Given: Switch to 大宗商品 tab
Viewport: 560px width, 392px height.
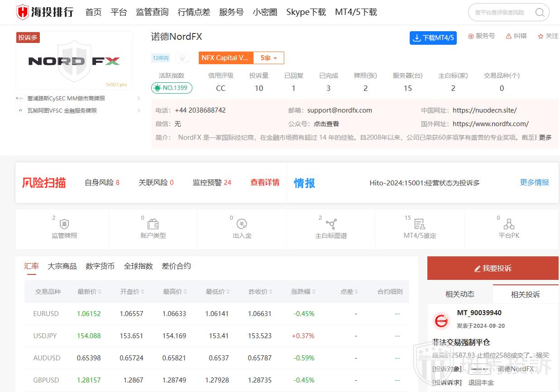Looking at the screenshot, I should coord(62,266).
